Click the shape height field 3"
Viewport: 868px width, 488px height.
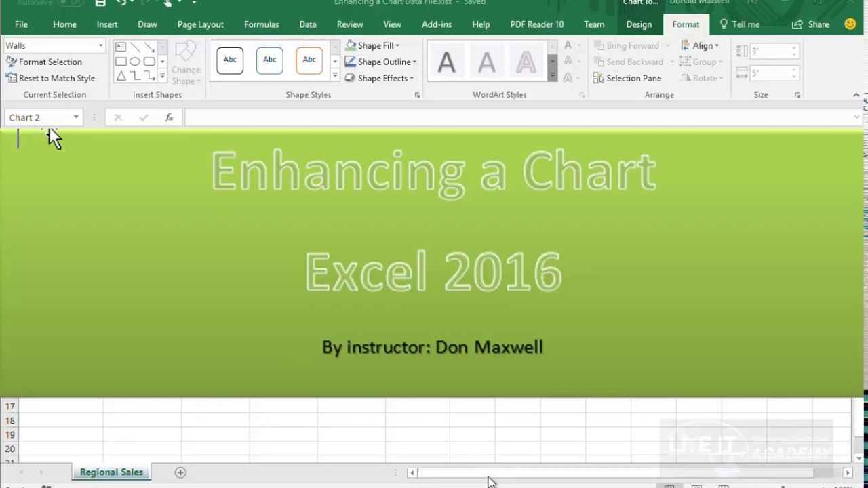[771, 51]
